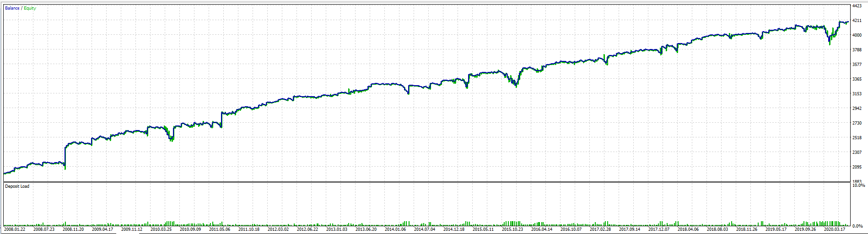The image size is (868, 234).
Task: Select the 2017.12.07 date label
Action: [659, 229]
